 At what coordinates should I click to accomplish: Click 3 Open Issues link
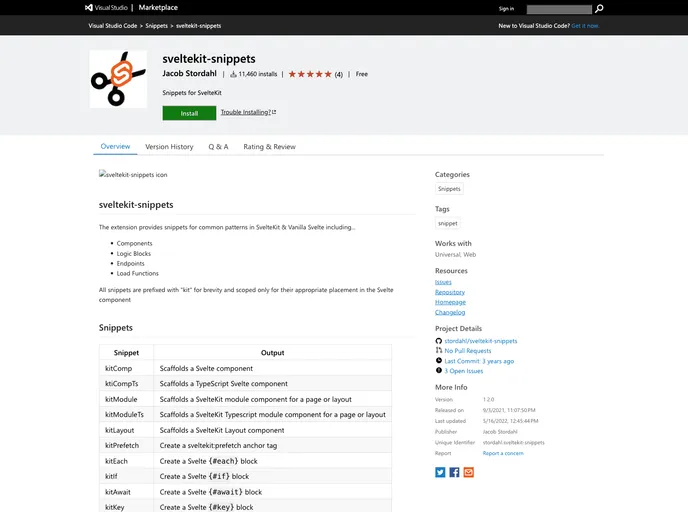pyautogui.click(x=464, y=371)
